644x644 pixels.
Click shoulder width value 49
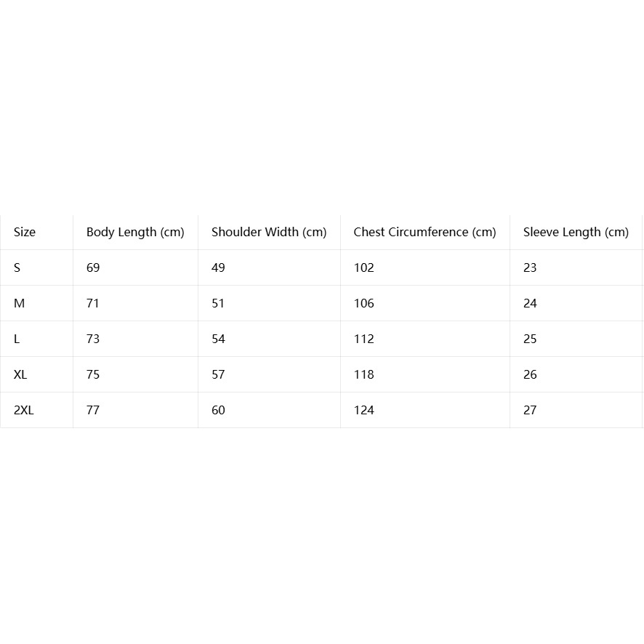218,267
